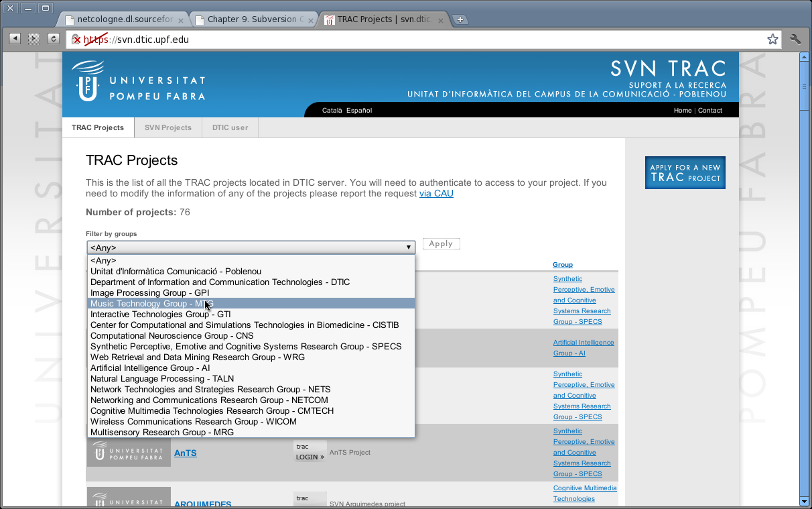Open the SVN Projects page tab

[x=168, y=127]
